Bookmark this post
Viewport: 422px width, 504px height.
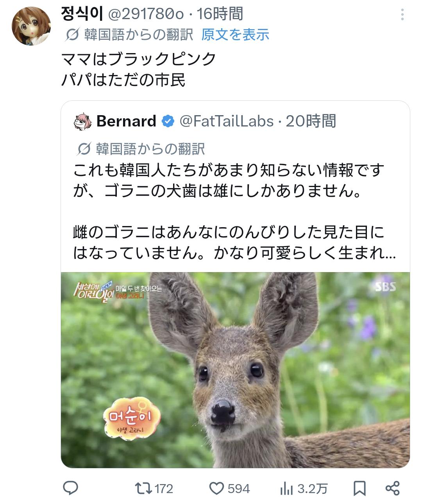click(x=359, y=488)
